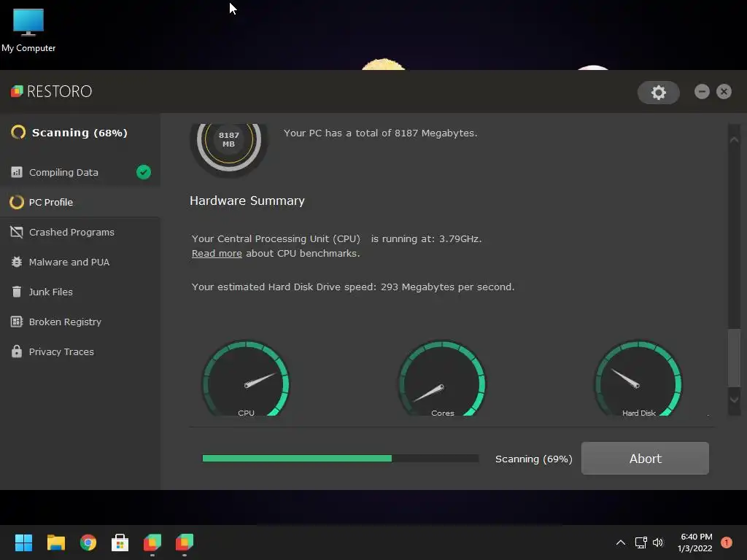
Task: Open Restoro settings gear
Action: pyautogui.click(x=659, y=93)
